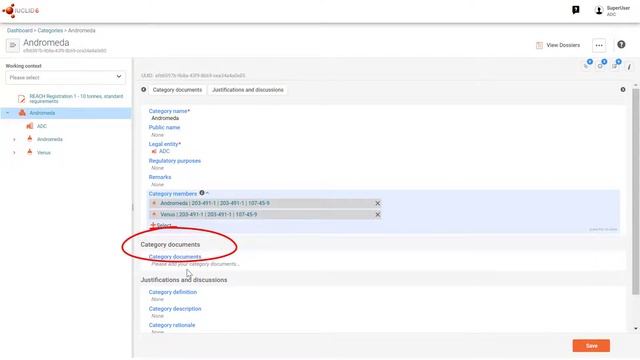Open the three-dots more actions menu
Image resolution: width=640 pixels, height=360 pixels.
599,45
